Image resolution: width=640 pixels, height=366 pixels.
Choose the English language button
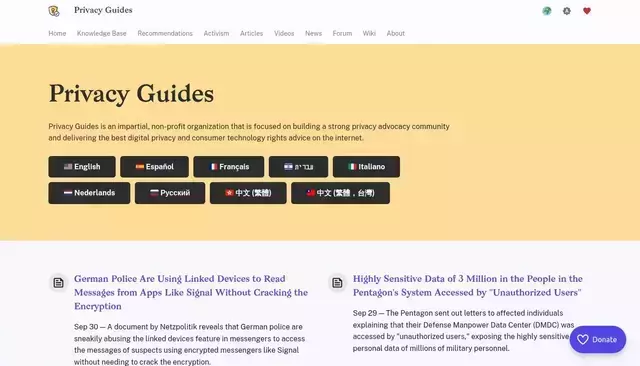click(82, 166)
